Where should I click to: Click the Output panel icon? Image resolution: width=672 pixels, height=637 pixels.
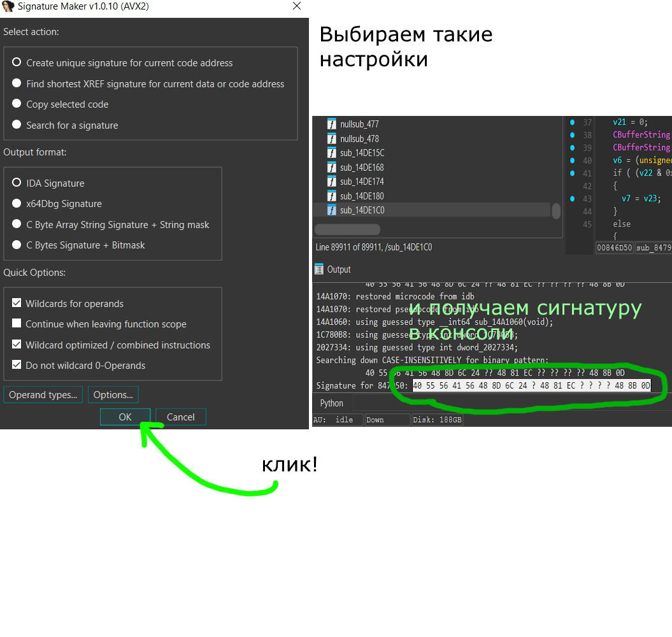(319, 269)
